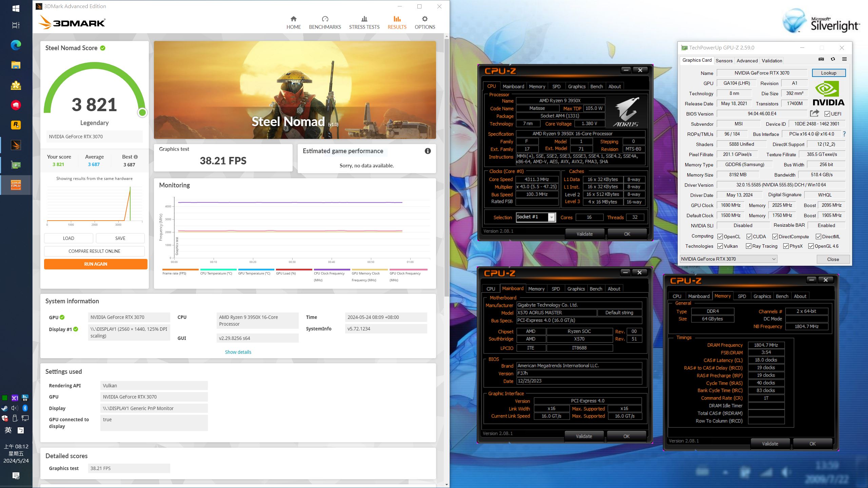868x488 pixels.
Task: Click Validate in the CPU-Z Memory window
Action: point(770,444)
